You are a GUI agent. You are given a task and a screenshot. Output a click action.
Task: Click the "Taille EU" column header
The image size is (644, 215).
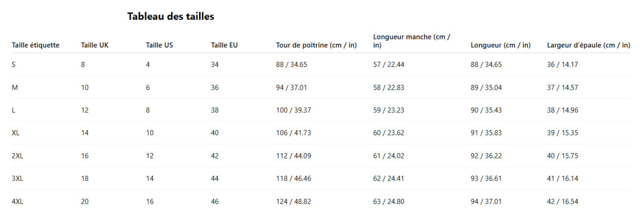(224, 45)
